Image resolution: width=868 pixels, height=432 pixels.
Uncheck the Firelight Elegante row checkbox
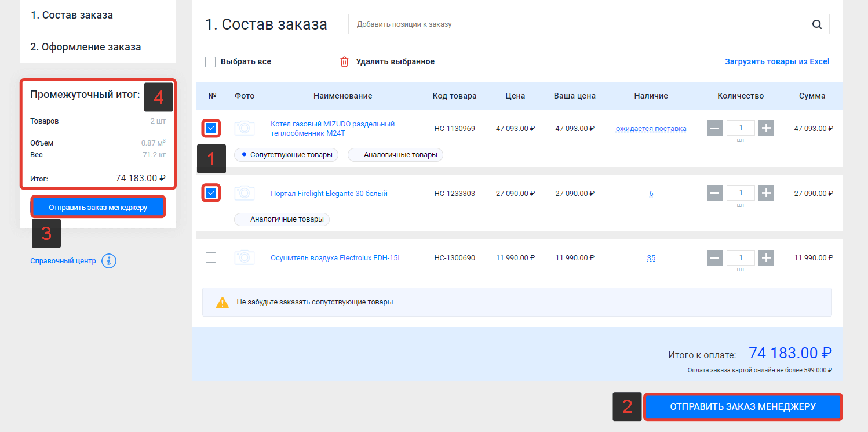[211, 193]
